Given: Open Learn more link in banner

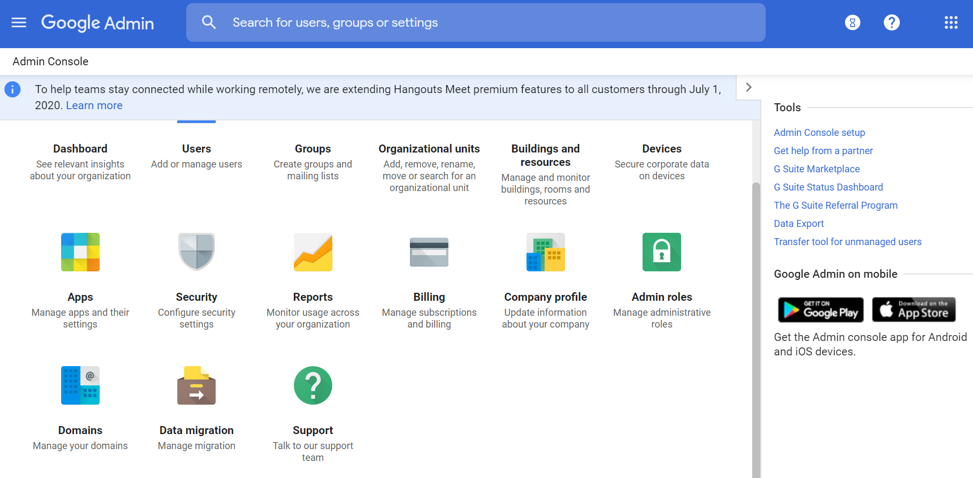Looking at the screenshot, I should 94,106.
